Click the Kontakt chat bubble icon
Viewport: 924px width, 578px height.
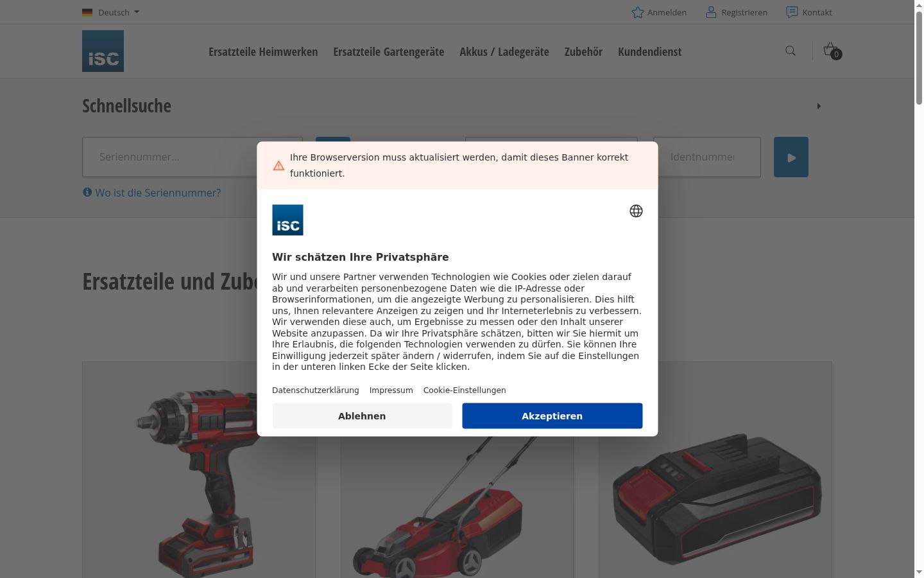(x=792, y=12)
